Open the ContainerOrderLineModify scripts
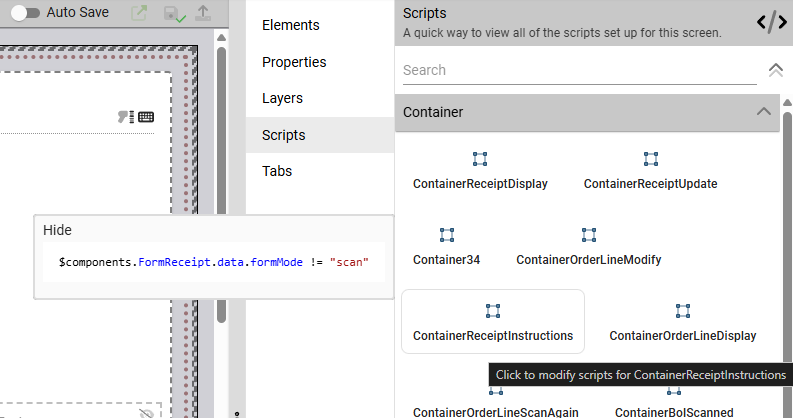 tap(588, 246)
